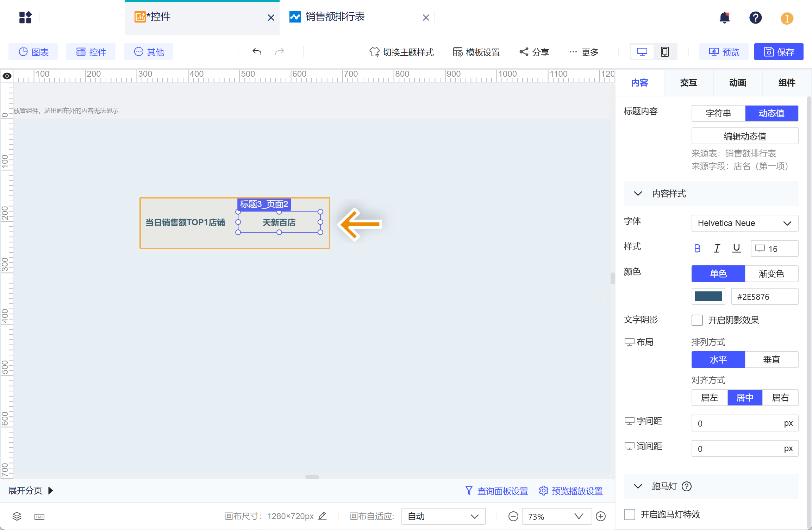Collapse the 内容样式 section
This screenshot has height=530, width=812.
point(638,194)
